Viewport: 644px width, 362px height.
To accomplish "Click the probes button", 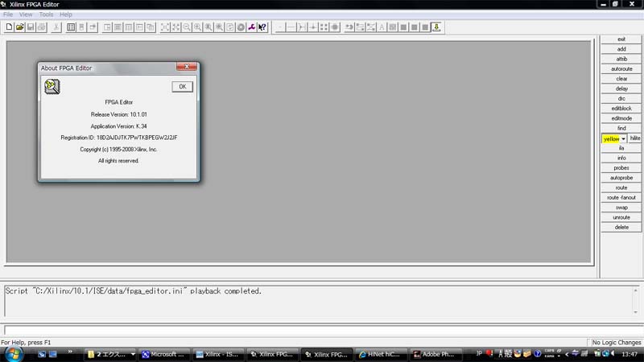I will 621,168.
